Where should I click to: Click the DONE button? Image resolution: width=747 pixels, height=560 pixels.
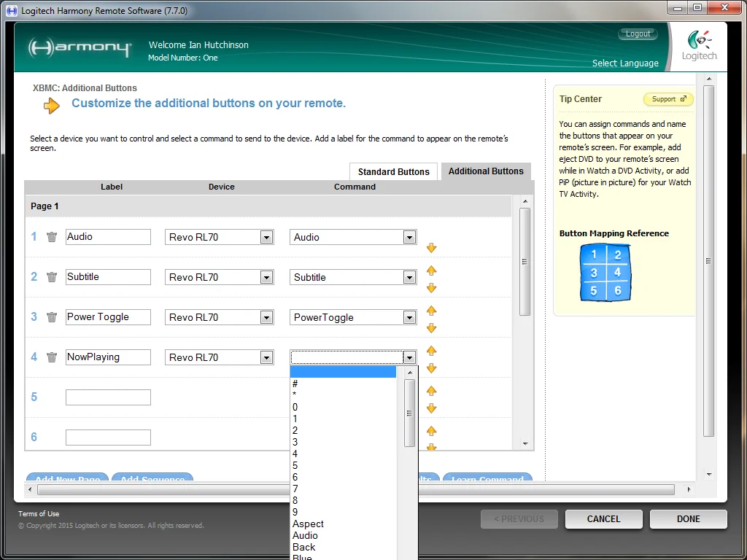point(689,519)
